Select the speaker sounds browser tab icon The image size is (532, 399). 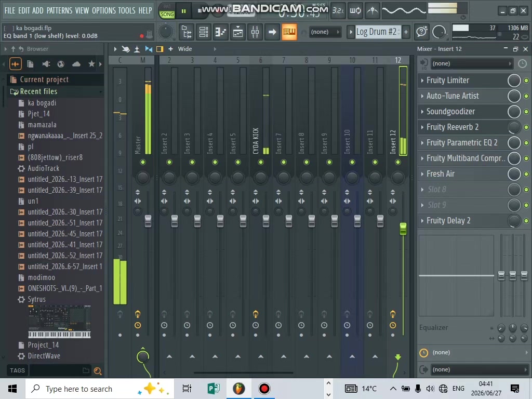tap(46, 64)
